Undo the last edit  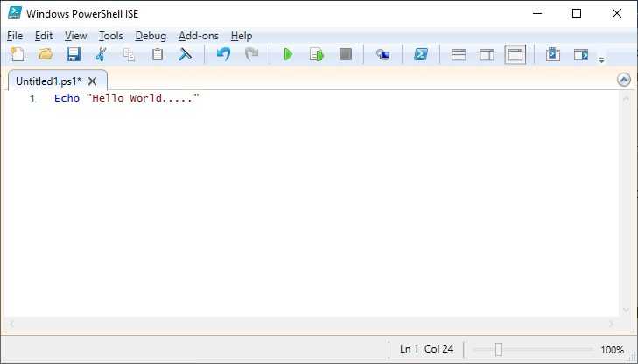click(223, 54)
